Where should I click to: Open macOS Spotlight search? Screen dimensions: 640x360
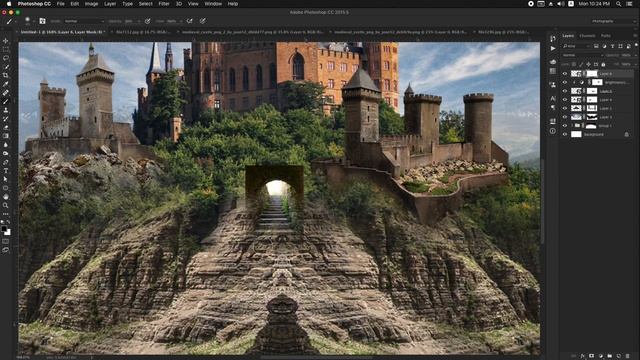(x=618, y=4)
